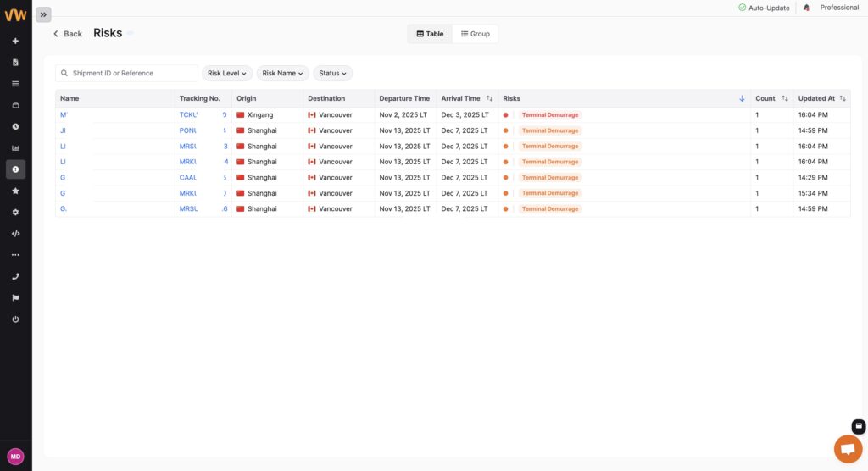Click the plus icon in the sidebar
Image resolution: width=868 pixels, height=471 pixels.
15,41
